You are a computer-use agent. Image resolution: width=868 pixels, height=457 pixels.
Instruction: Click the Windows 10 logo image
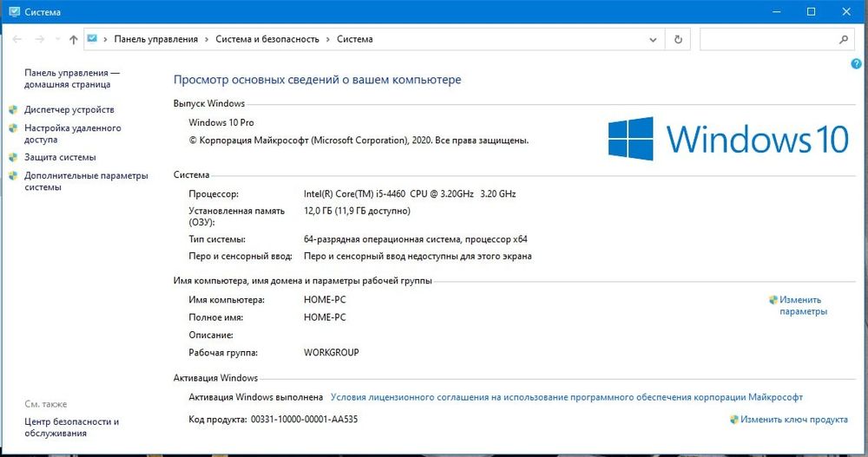coord(728,139)
